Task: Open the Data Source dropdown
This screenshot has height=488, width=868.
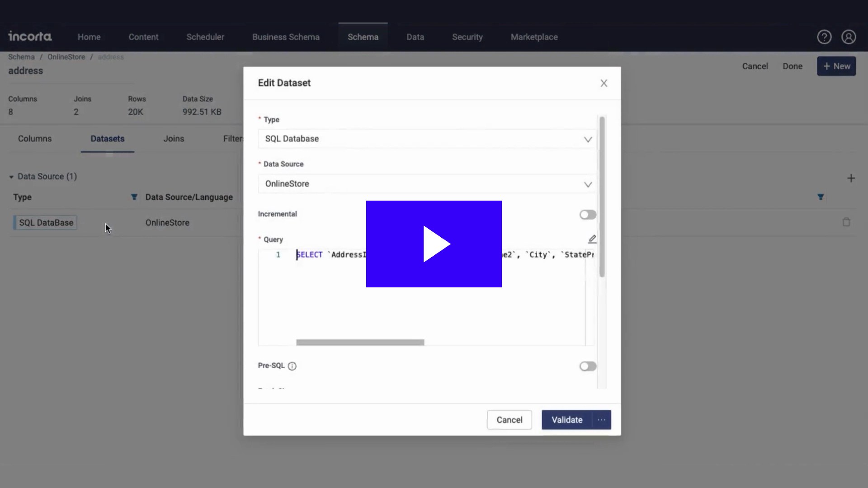Action: 427,184
